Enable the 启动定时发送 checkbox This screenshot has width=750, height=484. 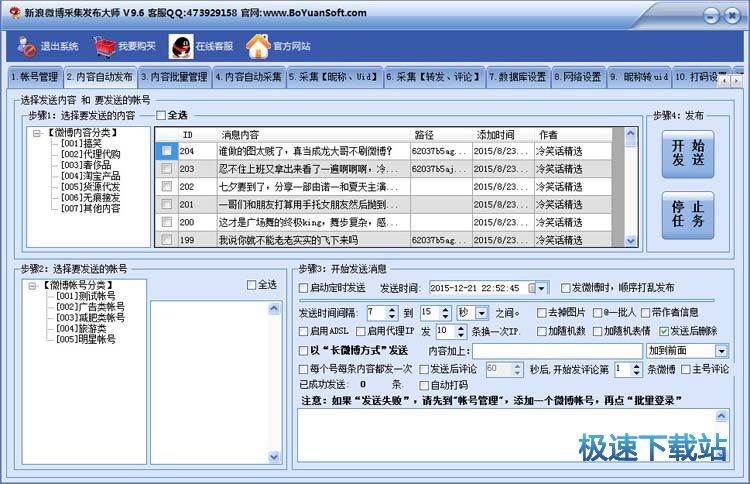click(304, 288)
